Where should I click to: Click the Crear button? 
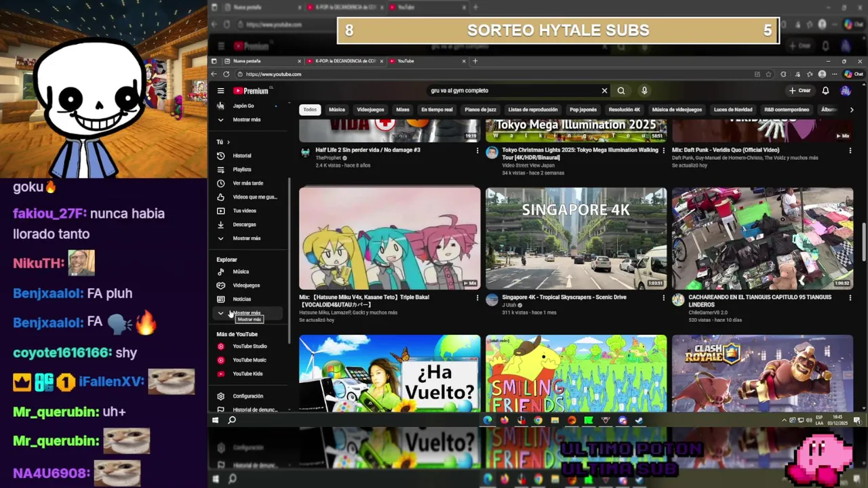pyautogui.click(x=800, y=91)
